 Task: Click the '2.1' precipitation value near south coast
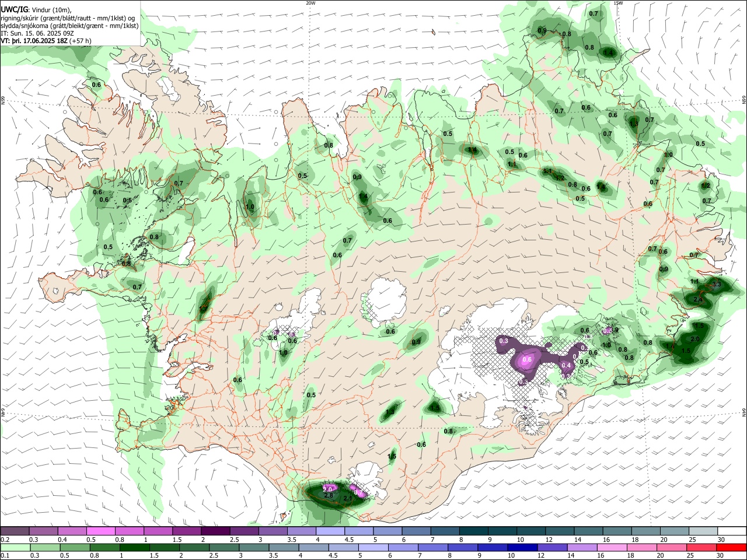click(x=348, y=499)
